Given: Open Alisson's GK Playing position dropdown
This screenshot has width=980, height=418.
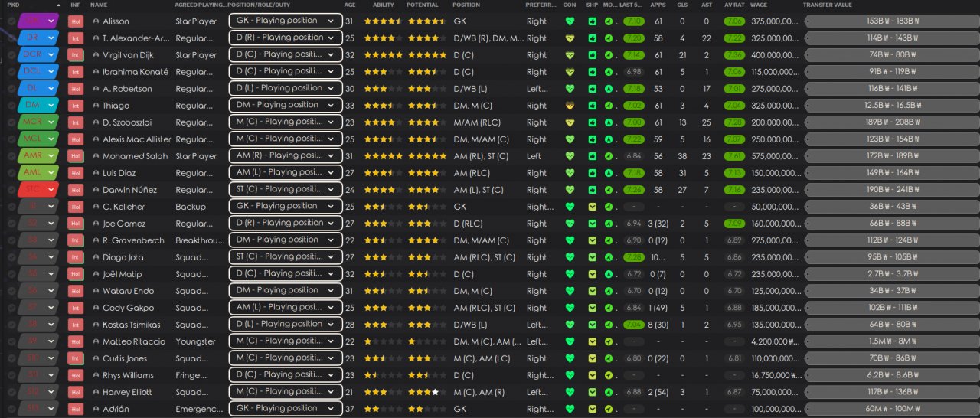Looking at the screenshot, I should coord(286,21).
